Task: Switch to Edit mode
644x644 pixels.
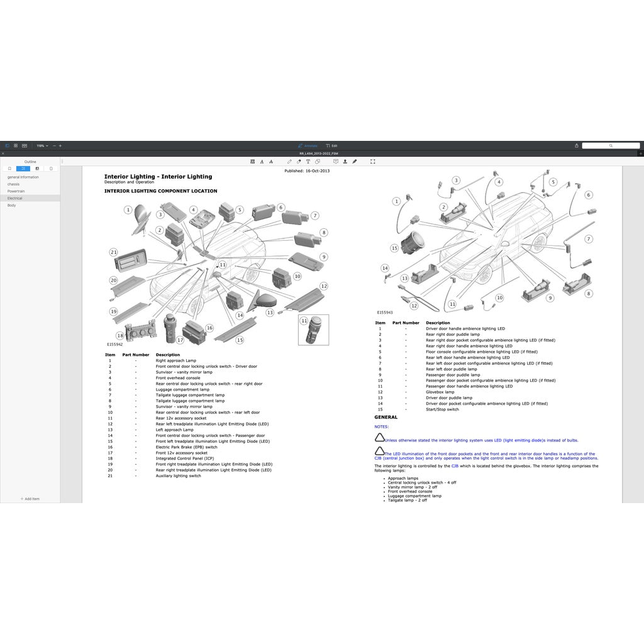Action: (331, 146)
